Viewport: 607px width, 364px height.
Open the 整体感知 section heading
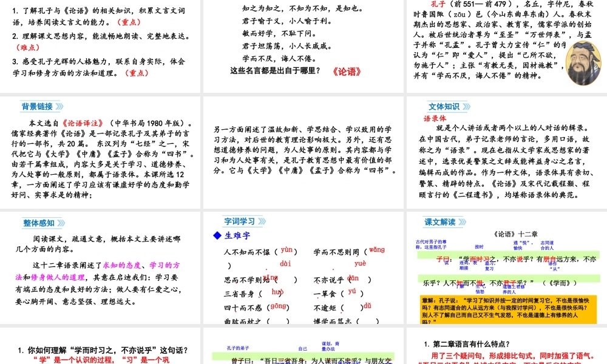[x=39, y=223]
